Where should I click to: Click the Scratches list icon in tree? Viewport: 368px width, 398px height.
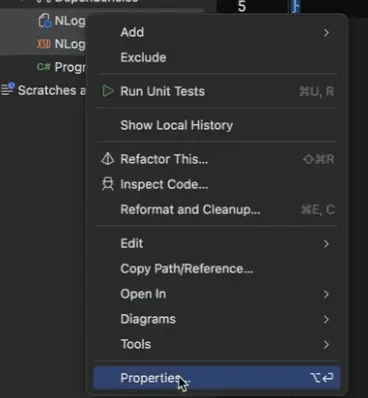(x=8, y=89)
